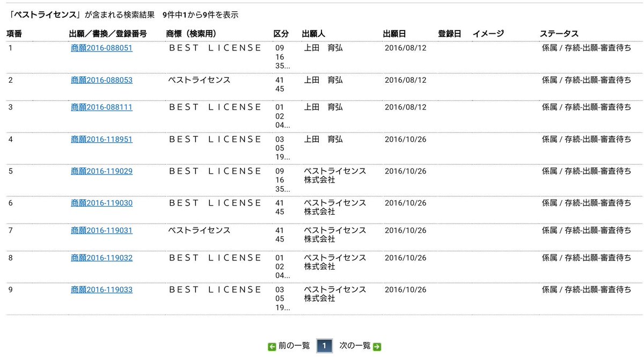
Task: Open application link 商願2016-119029
Action: click(101, 171)
